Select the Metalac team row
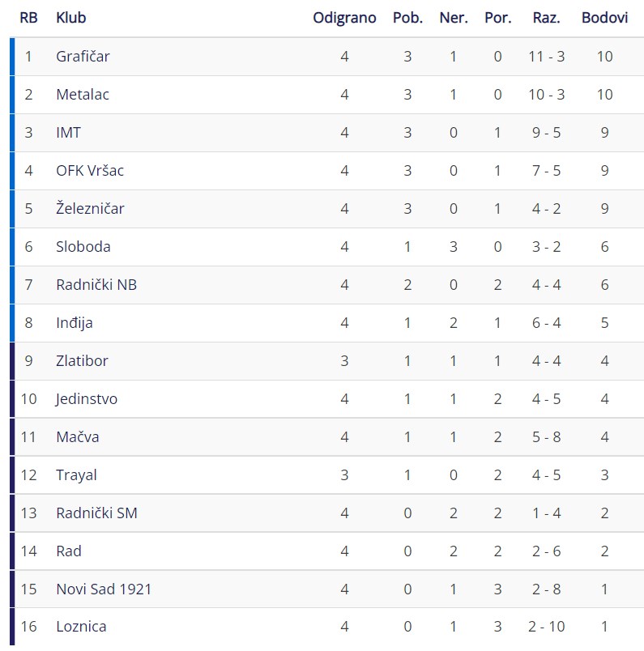644x651 pixels. pos(327,95)
